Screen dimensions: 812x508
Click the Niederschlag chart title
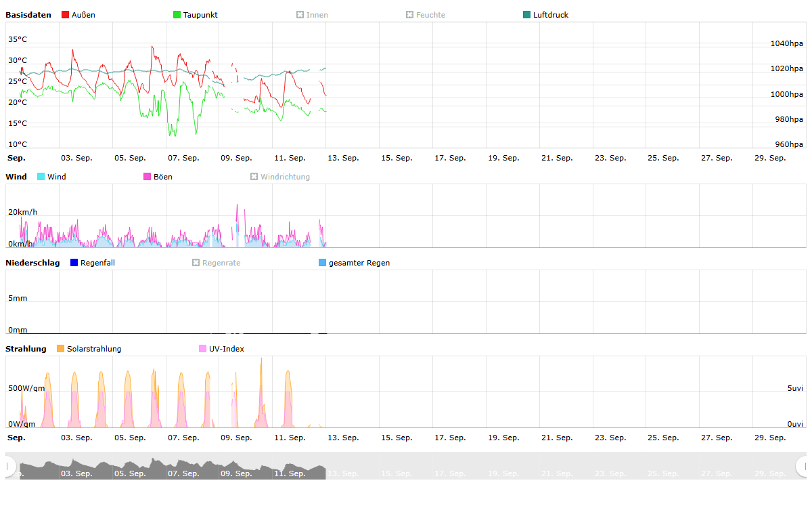[32, 263]
